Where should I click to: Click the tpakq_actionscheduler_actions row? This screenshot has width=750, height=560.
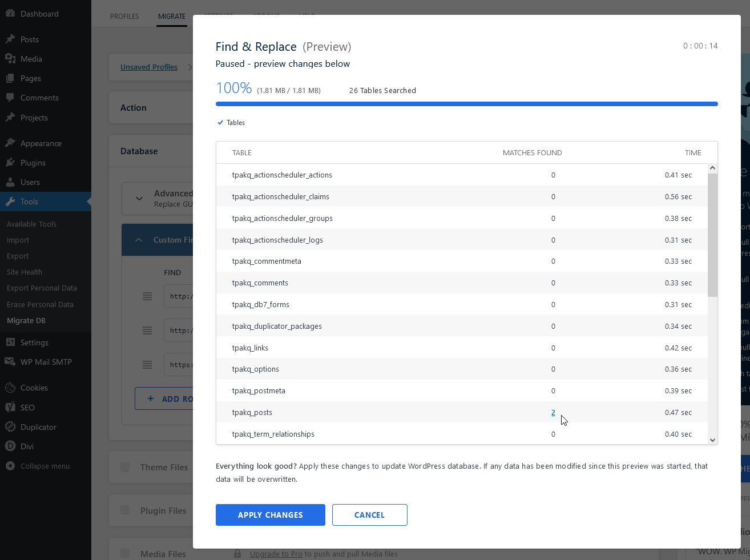(462, 175)
